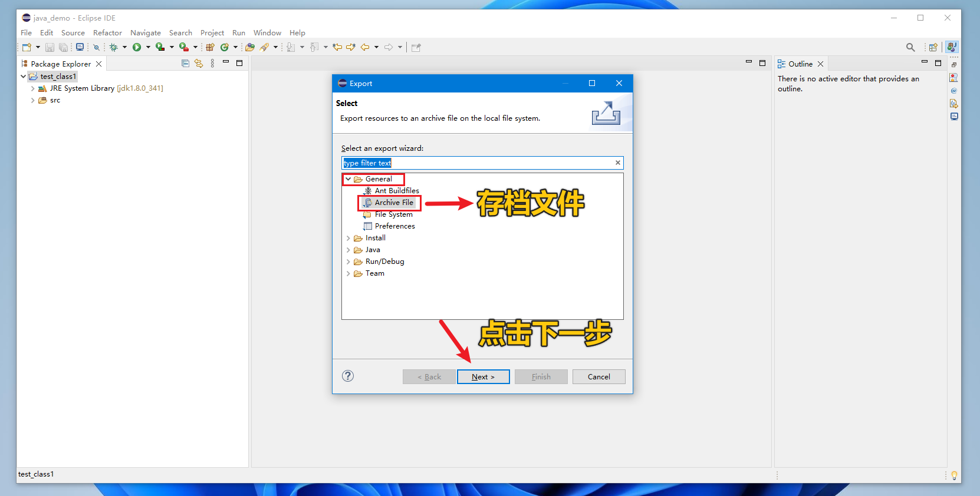Click the tip lightbulb in status bar
Screen dimensions: 980x496
coord(954,475)
